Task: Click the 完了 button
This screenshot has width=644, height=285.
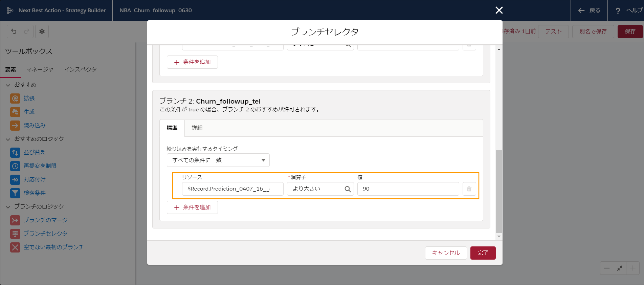Action: tap(483, 253)
